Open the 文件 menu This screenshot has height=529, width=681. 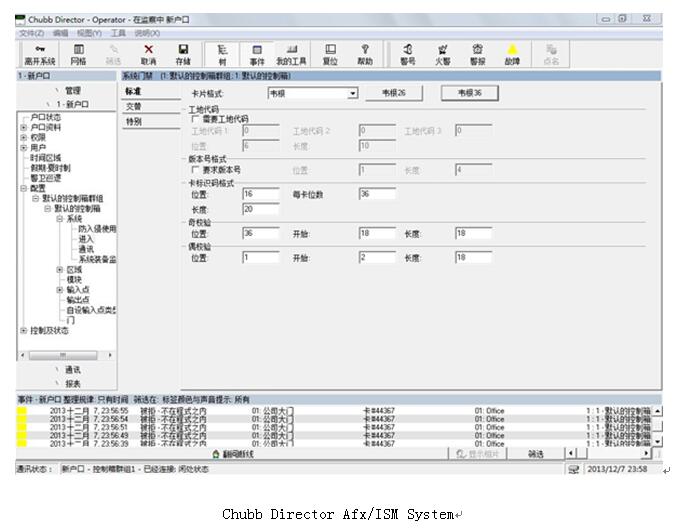31,33
